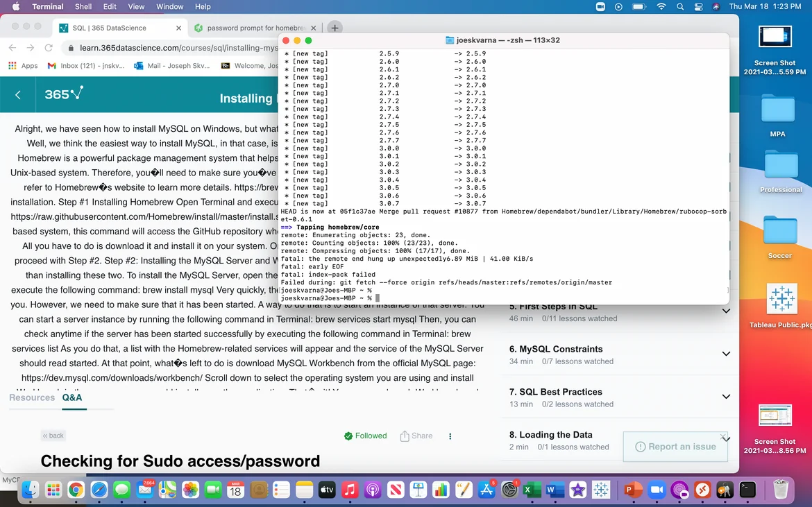Click the 365 Data Science logo
The width and height of the screenshot is (812, 507).
[x=64, y=94]
